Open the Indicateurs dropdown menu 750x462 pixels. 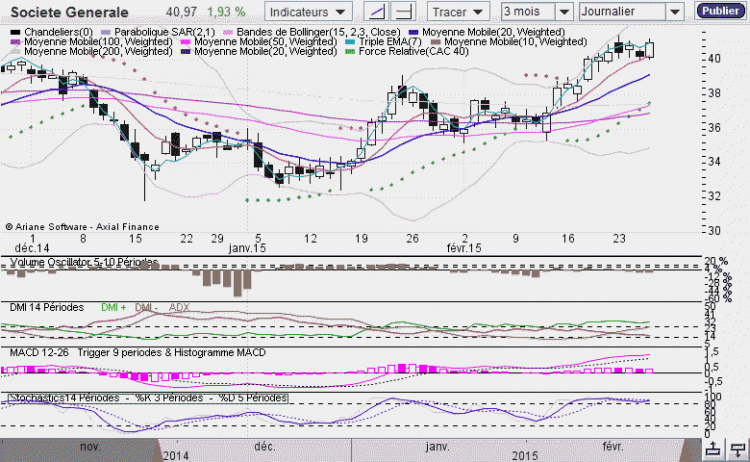[308, 12]
